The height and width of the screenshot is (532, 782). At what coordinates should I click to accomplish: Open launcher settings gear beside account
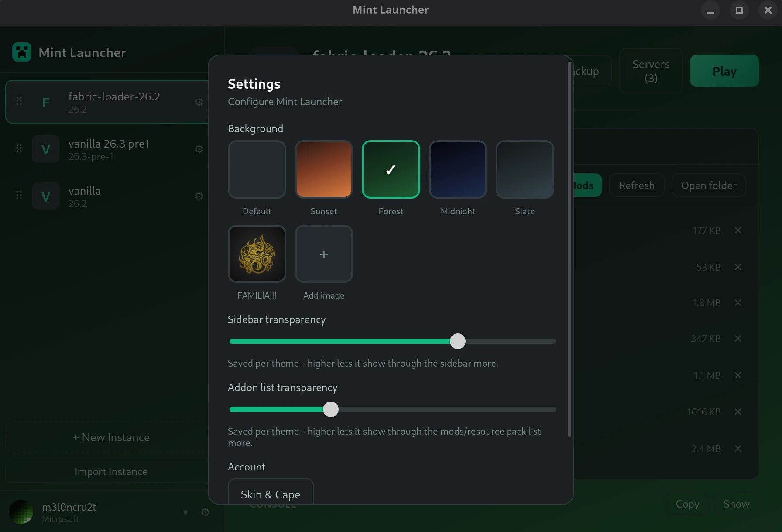point(205,512)
